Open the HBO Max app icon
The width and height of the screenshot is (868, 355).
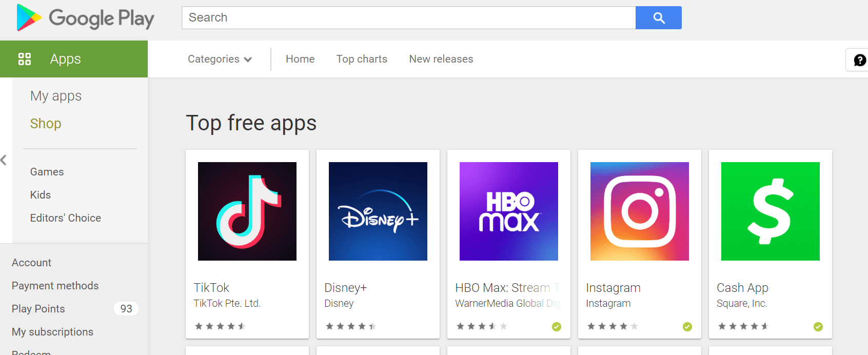[x=509, y=211]
